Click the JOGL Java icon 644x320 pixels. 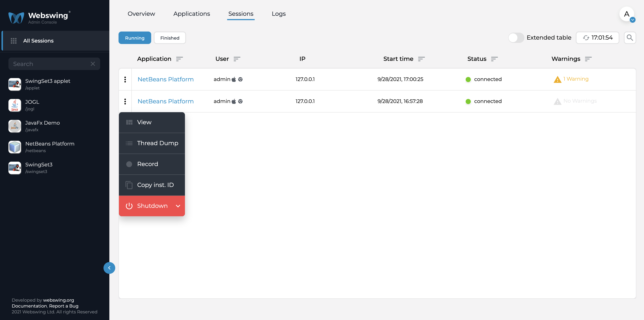15,105
